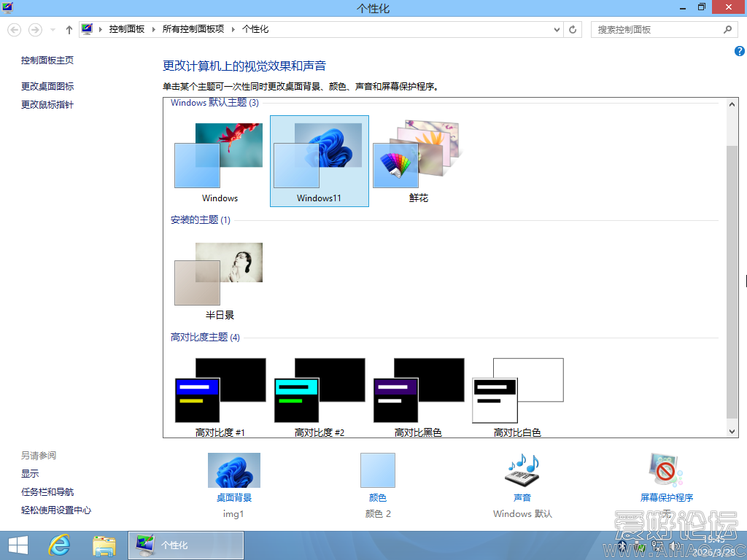
Task: Click the Forward navigation arrow
Action: tap(35, 30)
